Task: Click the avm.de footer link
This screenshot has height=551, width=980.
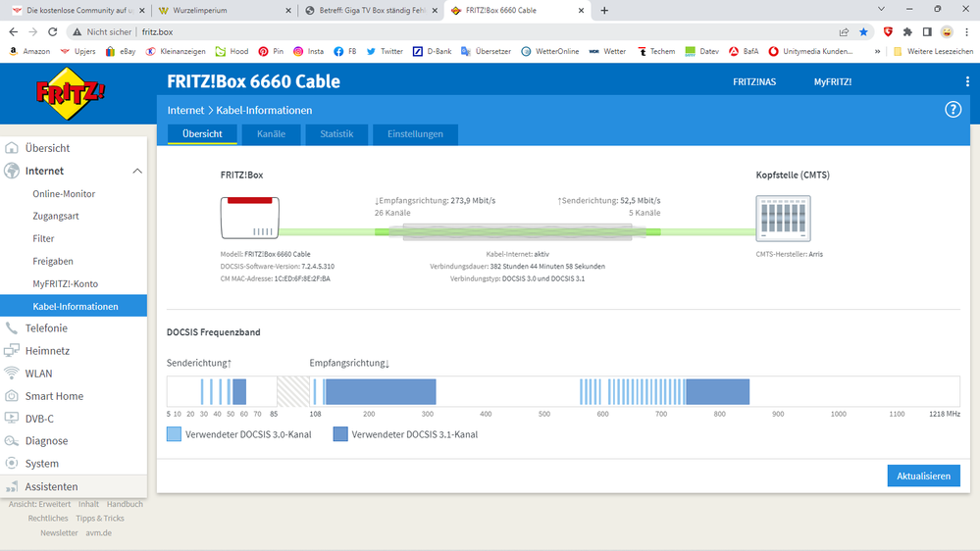Action: click(x=99, y=533)
